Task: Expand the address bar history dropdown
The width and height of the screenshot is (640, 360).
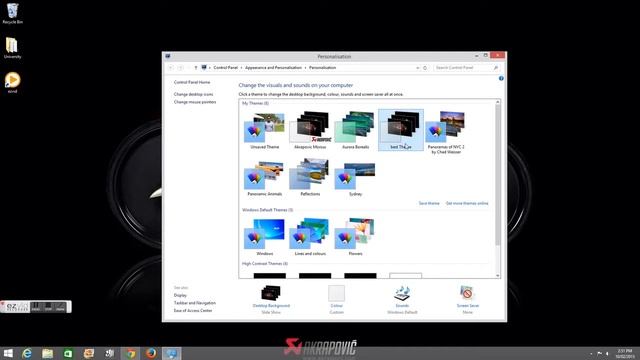Action: click(x=417, y=68)
